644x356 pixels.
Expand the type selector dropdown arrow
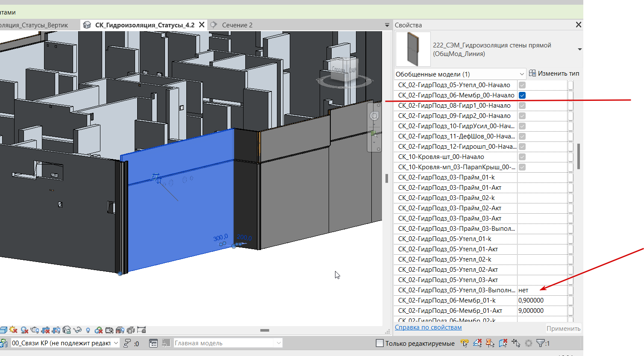[x=579, y=50]
